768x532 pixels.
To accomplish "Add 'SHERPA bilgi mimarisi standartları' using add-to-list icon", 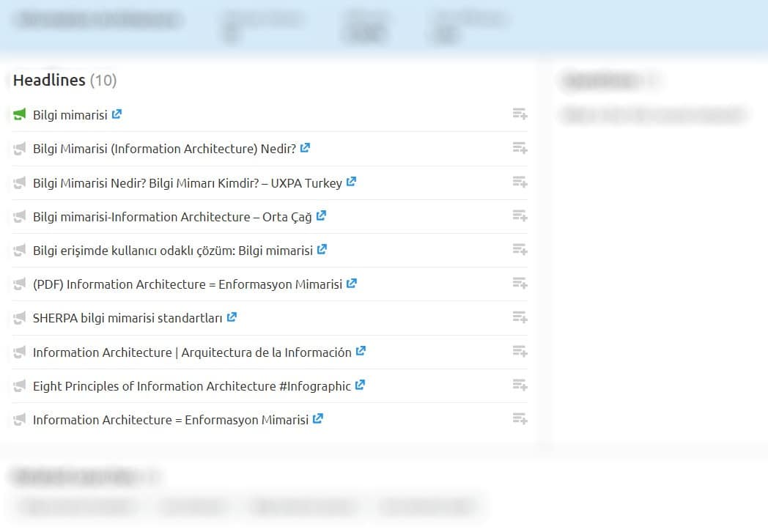I will 520,317.
